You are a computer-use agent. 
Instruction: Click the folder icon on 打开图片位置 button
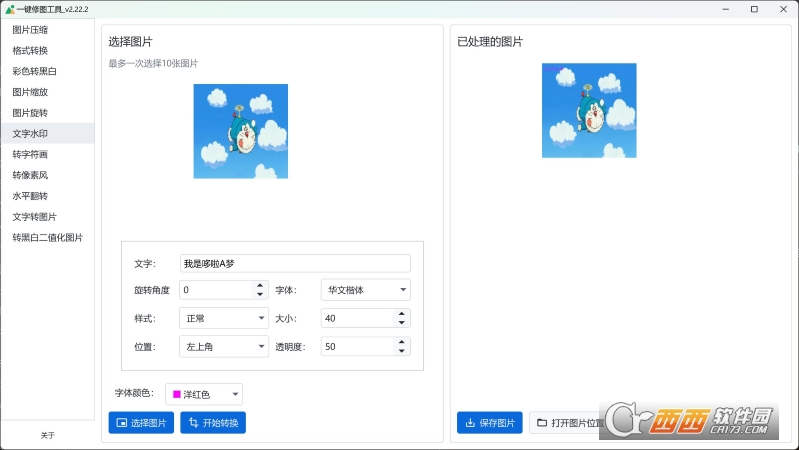[542, 422]
